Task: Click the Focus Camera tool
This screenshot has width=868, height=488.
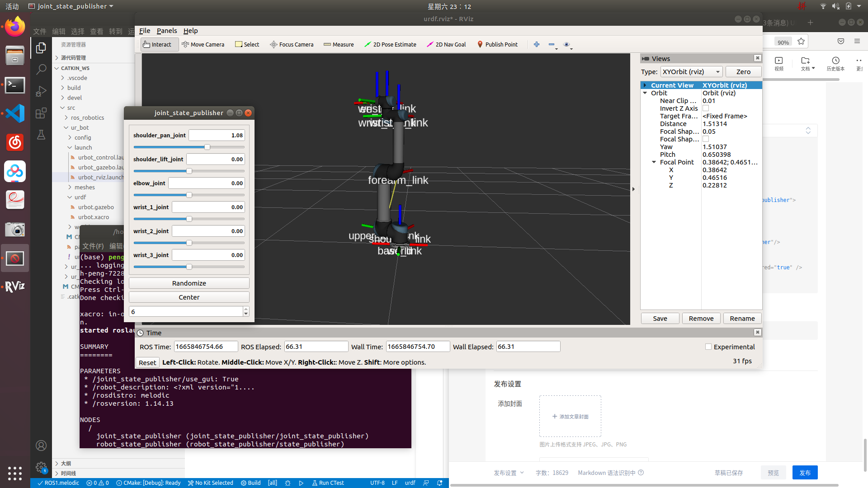Action: (292, 44)
